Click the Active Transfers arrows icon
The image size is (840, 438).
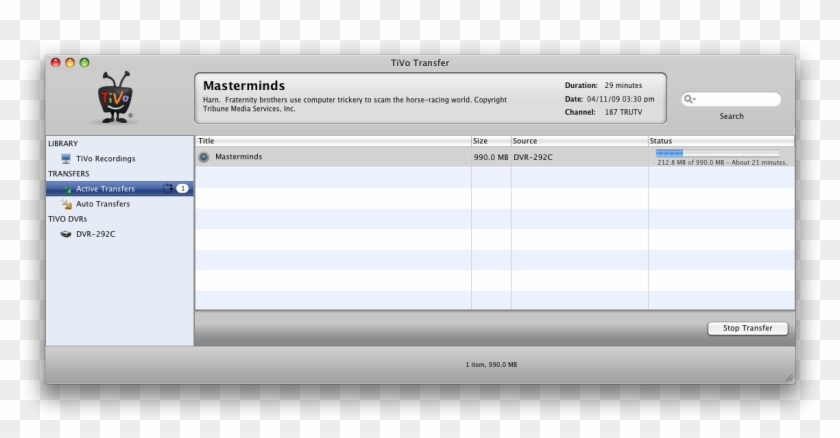pos(66,189)
